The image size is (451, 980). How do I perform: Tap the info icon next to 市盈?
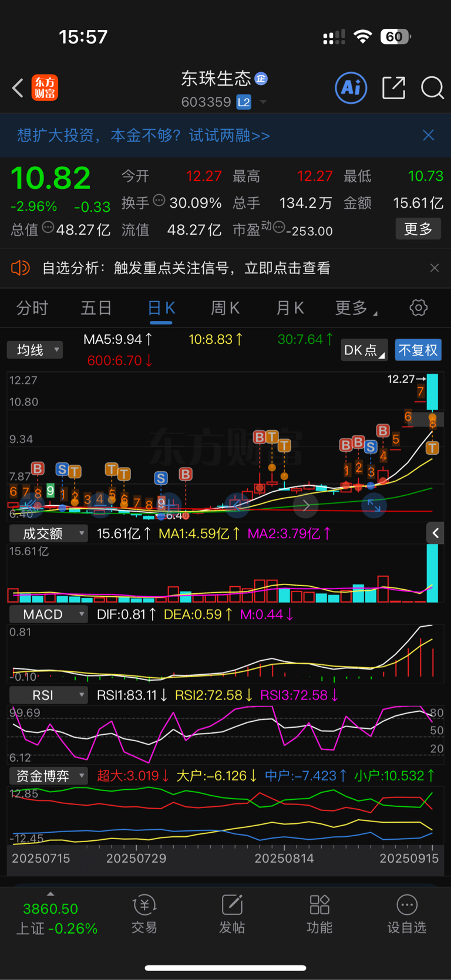coord(279,227)
